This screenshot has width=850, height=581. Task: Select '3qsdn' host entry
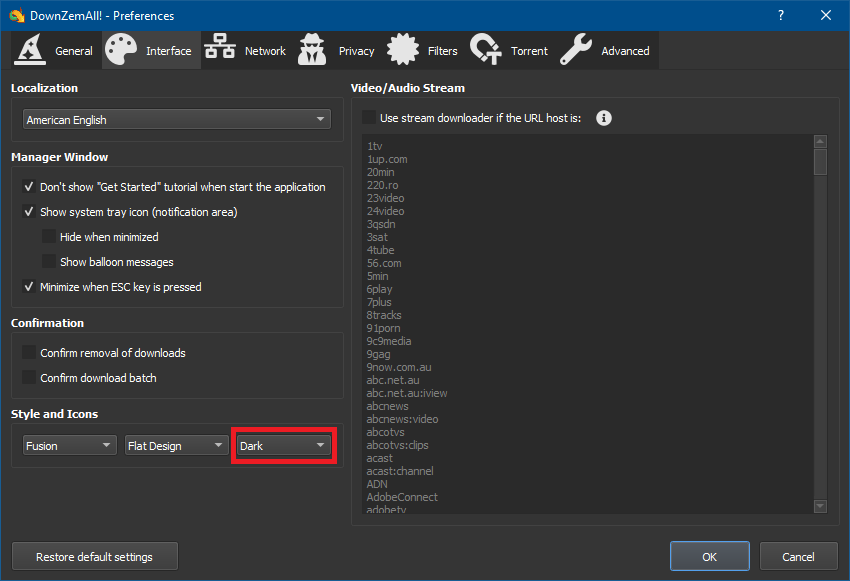tap(381, 224)
